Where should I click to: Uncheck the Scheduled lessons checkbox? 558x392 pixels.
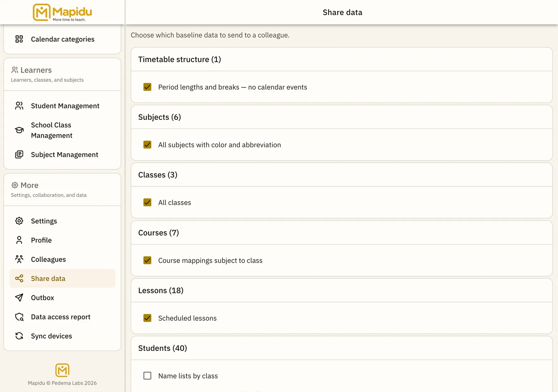(148, 318)
